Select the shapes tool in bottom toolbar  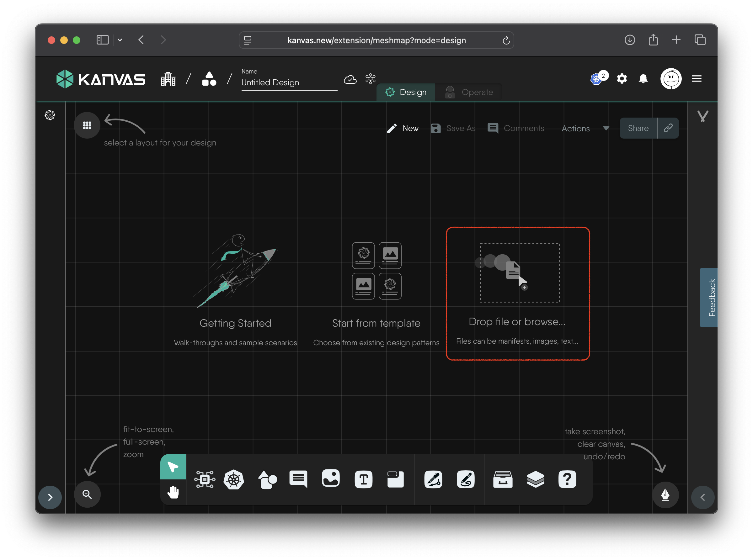(267, 479)
